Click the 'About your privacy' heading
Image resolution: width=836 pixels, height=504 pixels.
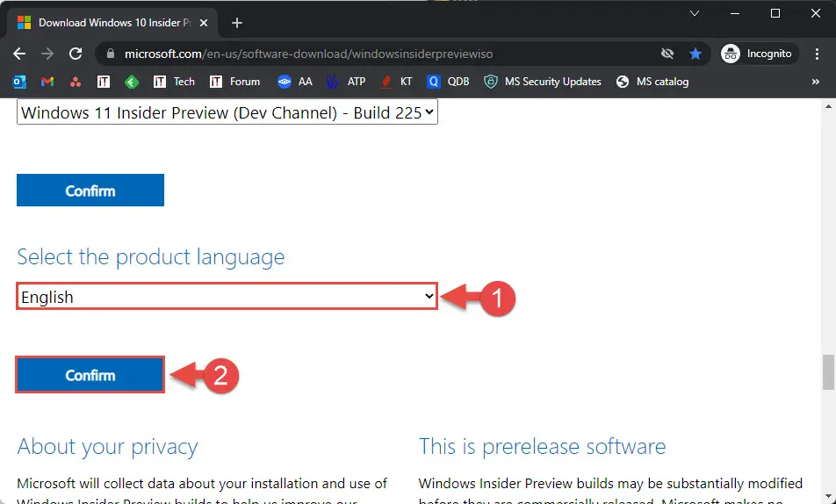point(107,446)
